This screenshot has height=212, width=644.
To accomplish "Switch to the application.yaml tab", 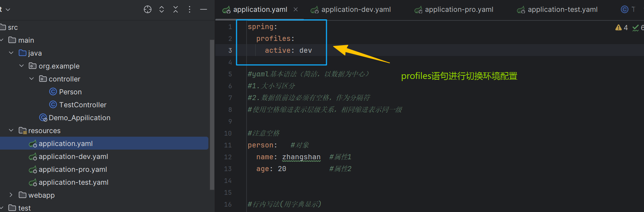I will 260,10.
